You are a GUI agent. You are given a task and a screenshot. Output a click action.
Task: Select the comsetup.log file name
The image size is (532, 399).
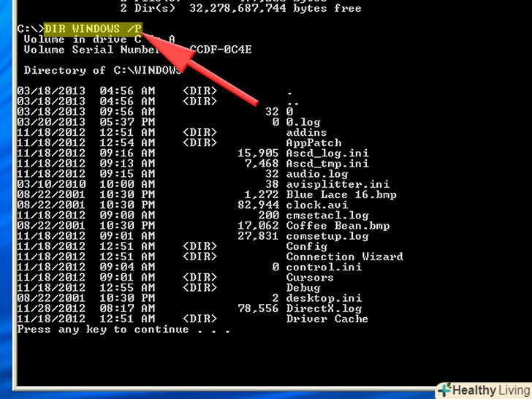tap(327, 236)
